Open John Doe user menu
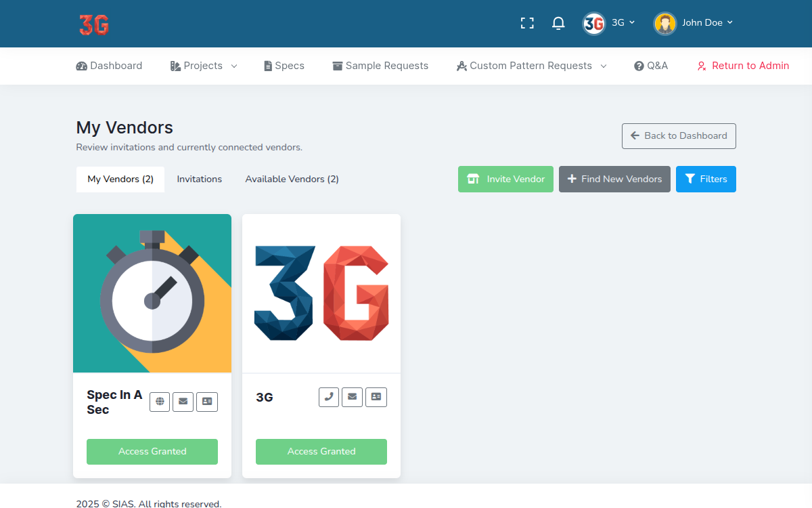Viewport: 812px width, 508px height. click(x=694, y=23)
